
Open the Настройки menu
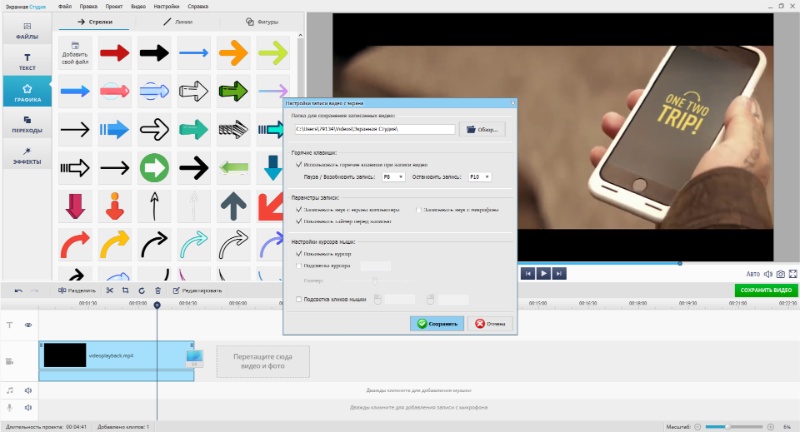[166, 7]
